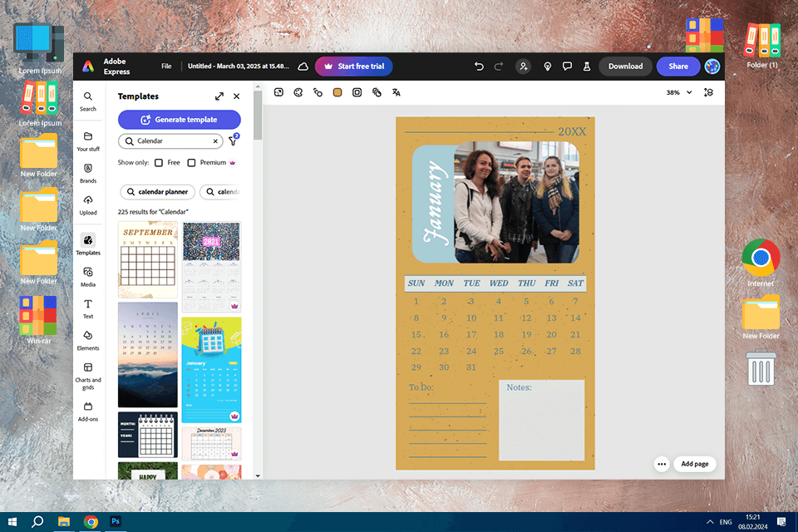
Task: Close the Templates panel
Action: [237, 96]
